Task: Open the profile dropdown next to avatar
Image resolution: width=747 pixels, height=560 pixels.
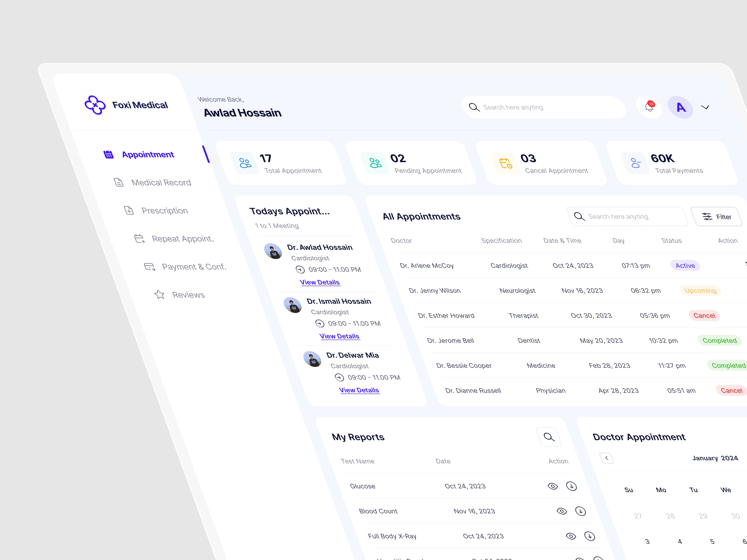Action: 705,107
